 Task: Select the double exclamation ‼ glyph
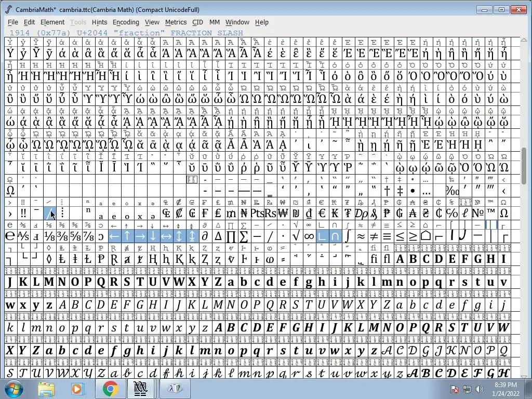click(x=23, y=214)
